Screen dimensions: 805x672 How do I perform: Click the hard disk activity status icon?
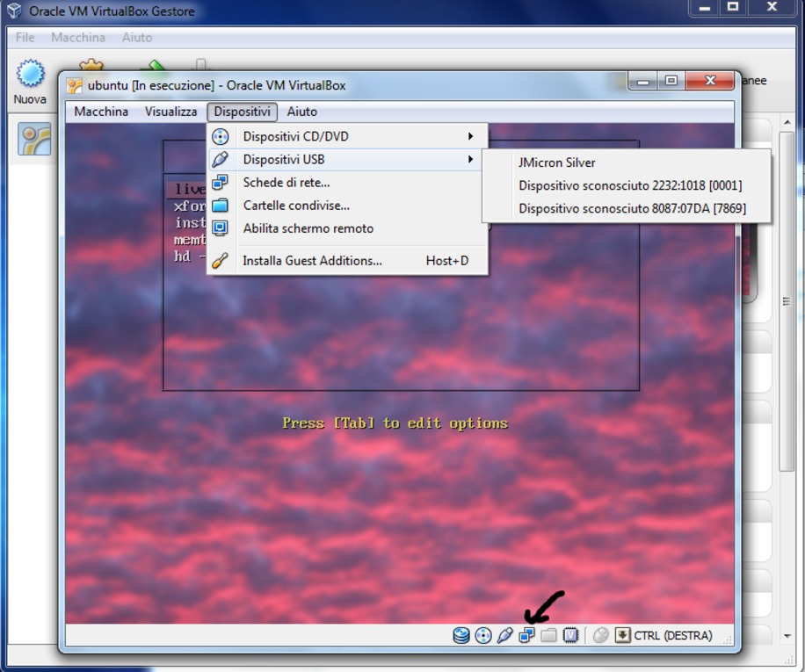(x=461, y=636)
